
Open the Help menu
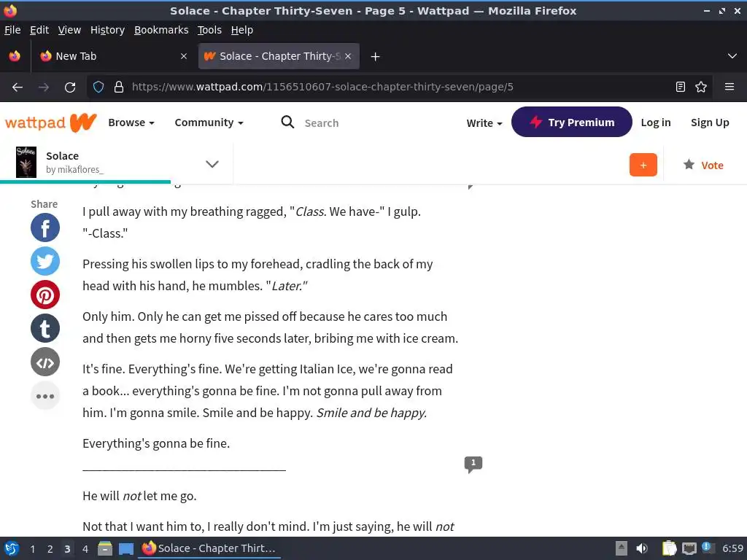(242, 30)
